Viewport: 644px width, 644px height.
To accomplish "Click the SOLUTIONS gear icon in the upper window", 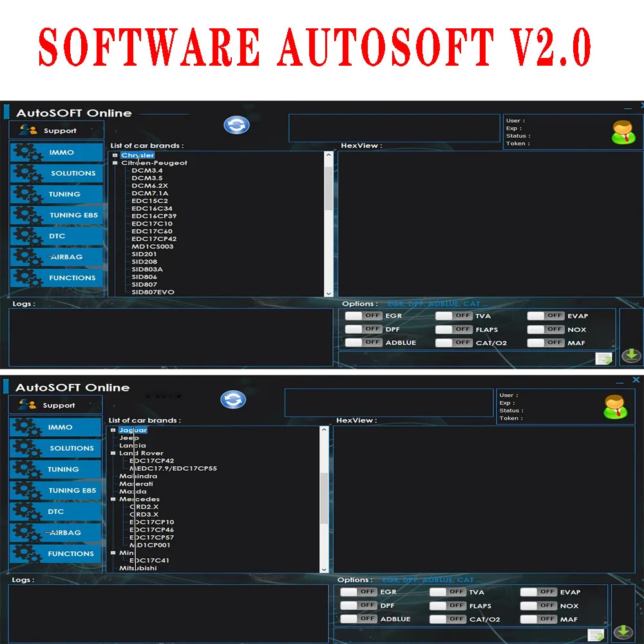I will pyautogui.click(x=28, y=173).
